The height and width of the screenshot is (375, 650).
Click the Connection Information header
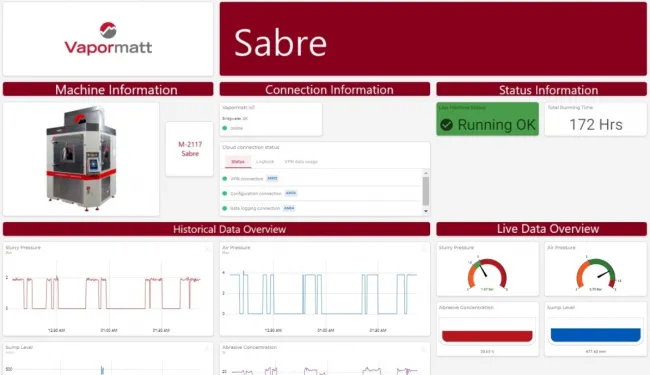point(325,89)
